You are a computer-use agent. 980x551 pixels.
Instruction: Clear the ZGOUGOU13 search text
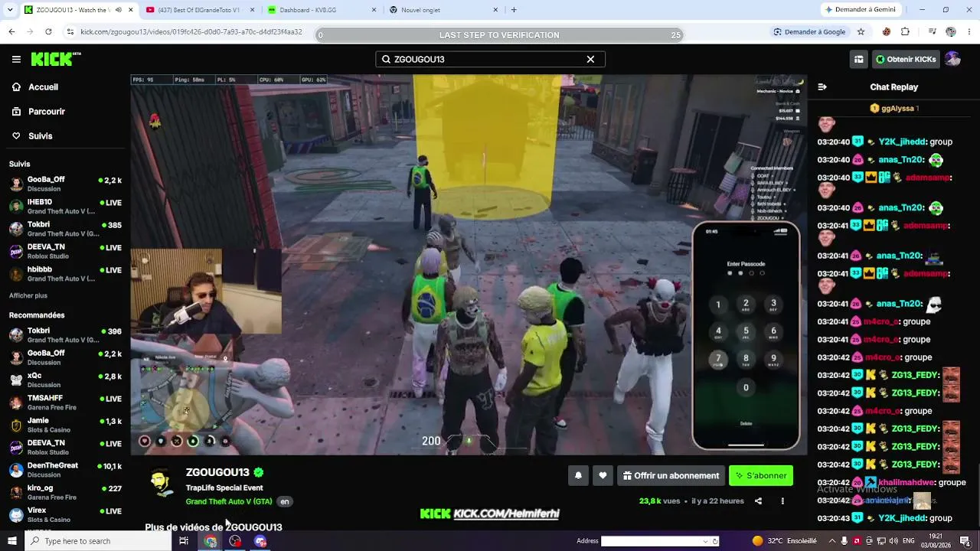click(590, 59)
